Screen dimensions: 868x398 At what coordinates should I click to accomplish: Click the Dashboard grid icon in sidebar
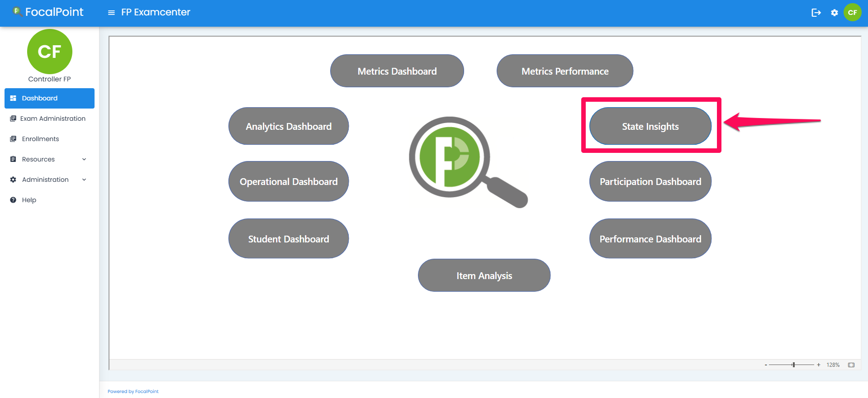click(x=13, y=98)
